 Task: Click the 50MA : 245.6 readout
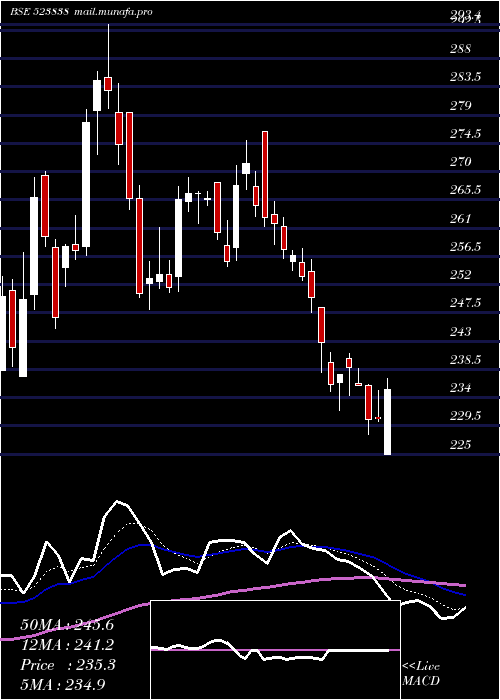click(x=67, y=625)
